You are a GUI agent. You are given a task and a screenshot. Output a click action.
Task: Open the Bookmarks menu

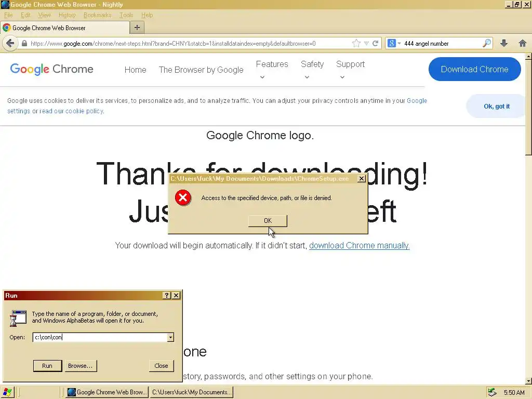coord(97,15)
